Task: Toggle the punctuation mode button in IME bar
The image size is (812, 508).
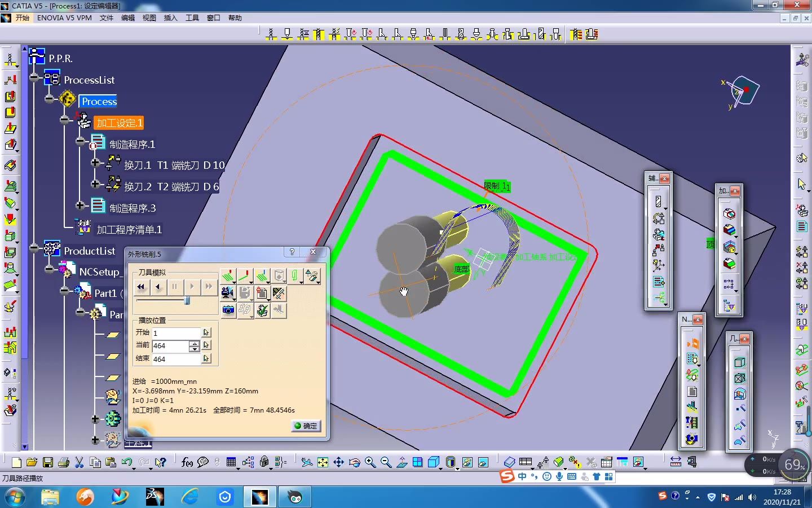Action: pyautogui.click(x=534, y=476)
